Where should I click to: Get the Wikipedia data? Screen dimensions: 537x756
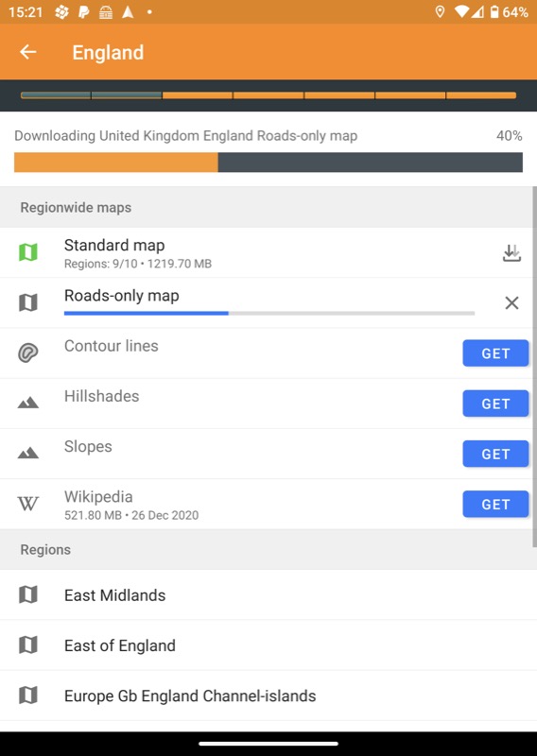click(x=495, y=505)
